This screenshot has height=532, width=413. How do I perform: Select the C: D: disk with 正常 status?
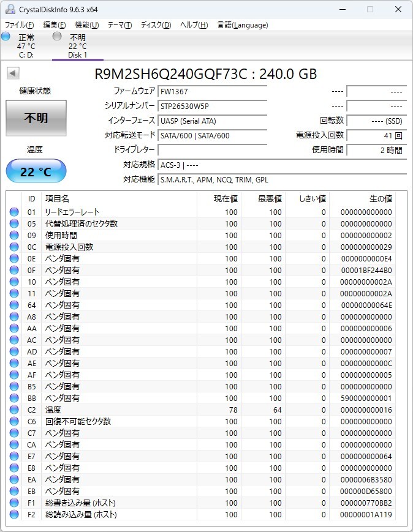pyautogui.click(x=26, y=46)
